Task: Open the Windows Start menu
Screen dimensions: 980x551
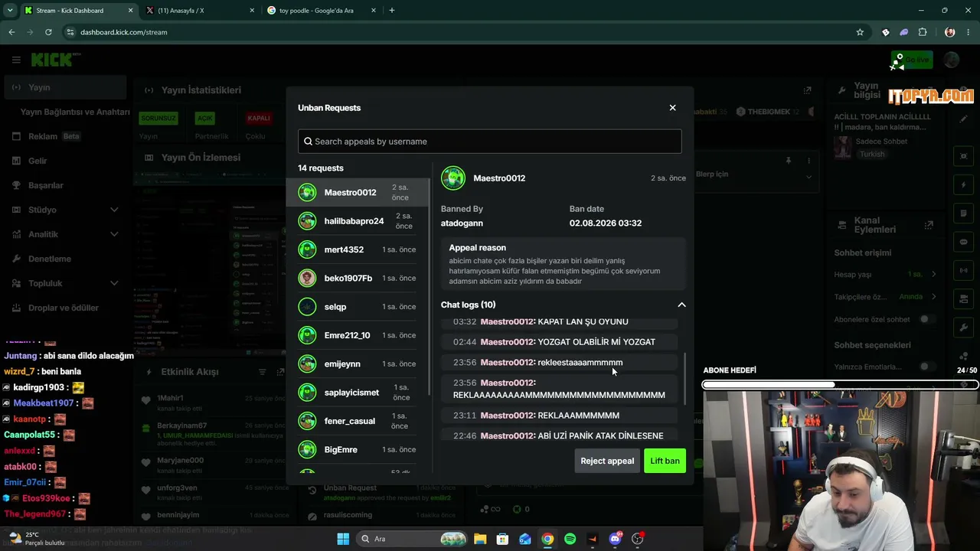Action: [343, 539]
